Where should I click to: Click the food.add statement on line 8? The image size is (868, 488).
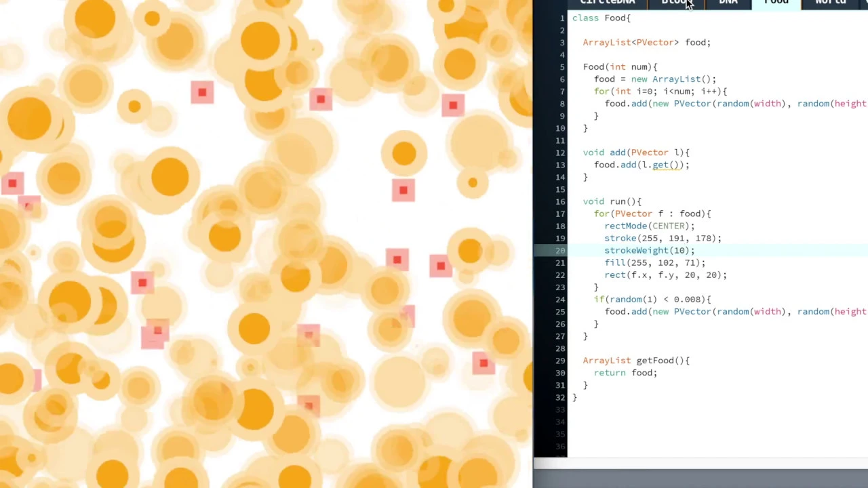click(x=736, y=103)
